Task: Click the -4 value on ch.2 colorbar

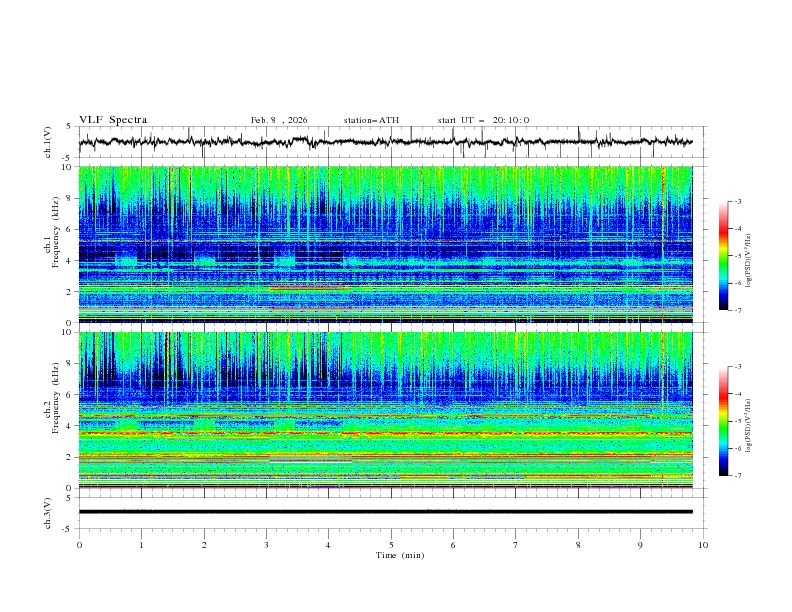Action: [x=737, y=394]
